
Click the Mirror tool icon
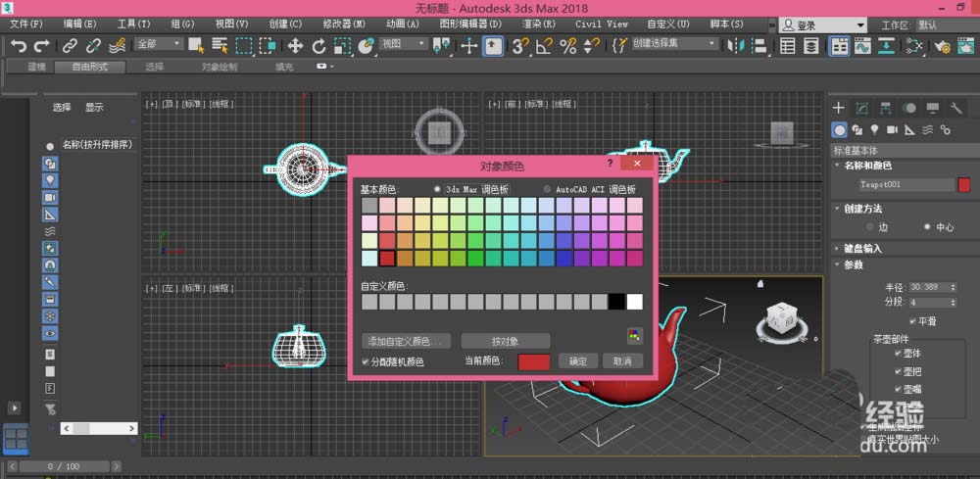click(x=737, y=46)
